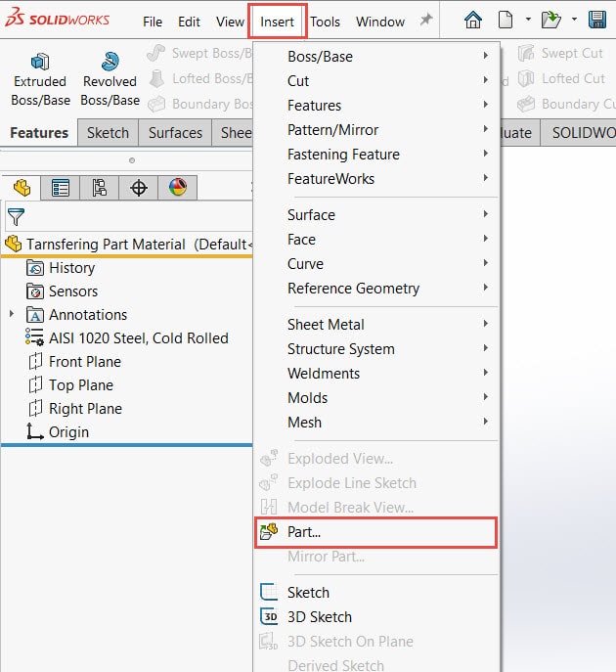This screenshot has height=672, width=616.
Task: Expand the Features submenu arrow
Action: tap(486, 104)
